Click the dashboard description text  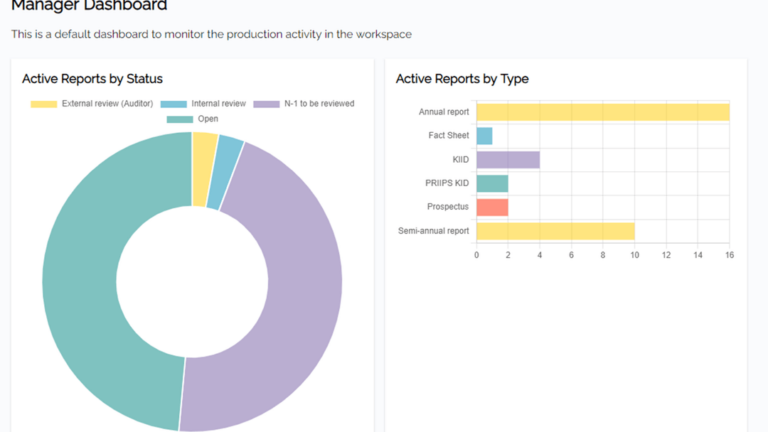tap(211, 34)
